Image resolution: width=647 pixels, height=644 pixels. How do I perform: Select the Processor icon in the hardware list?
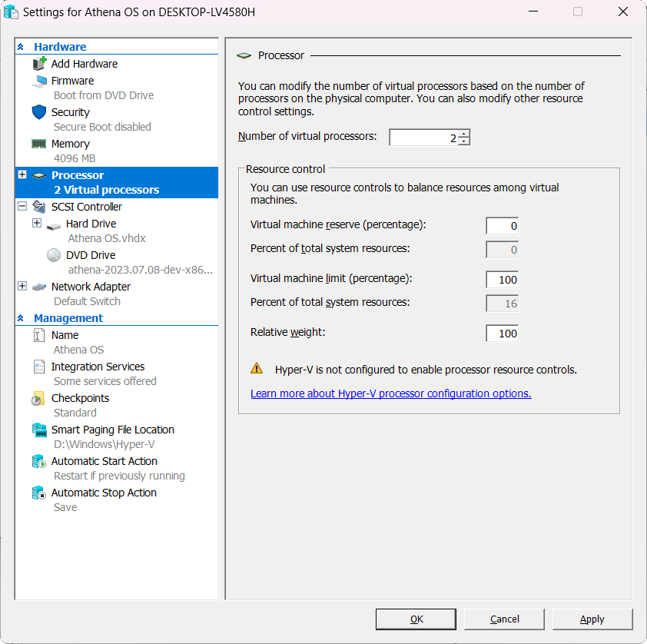[39, 175]
